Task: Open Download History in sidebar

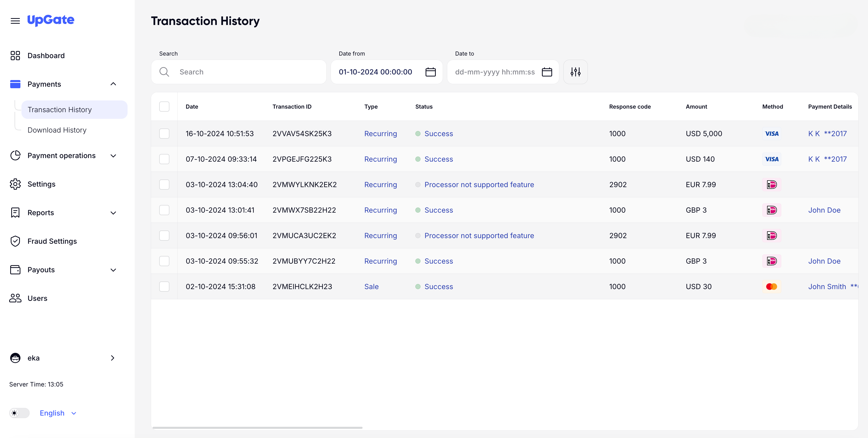Action: (x=57, y=130)
